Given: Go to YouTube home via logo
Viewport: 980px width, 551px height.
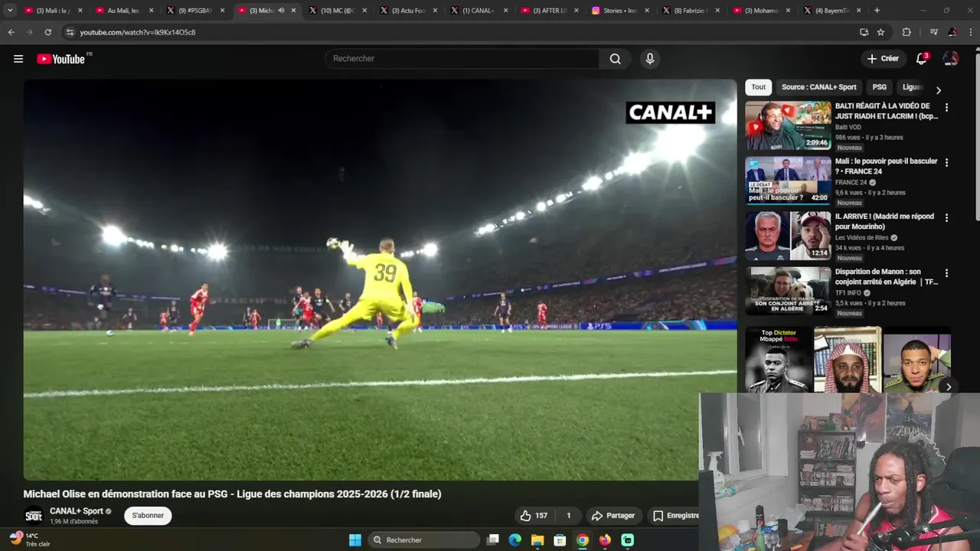Looking at the screenshot, I should (x=61, y=59).
